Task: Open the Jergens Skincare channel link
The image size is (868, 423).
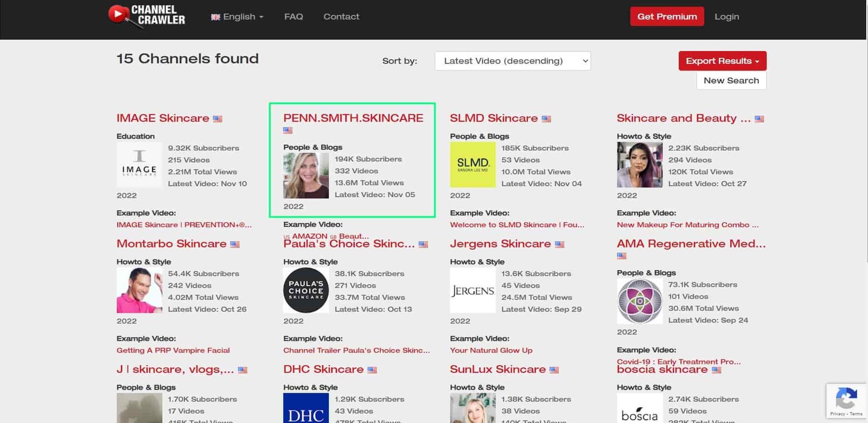Action: point(500,244)
